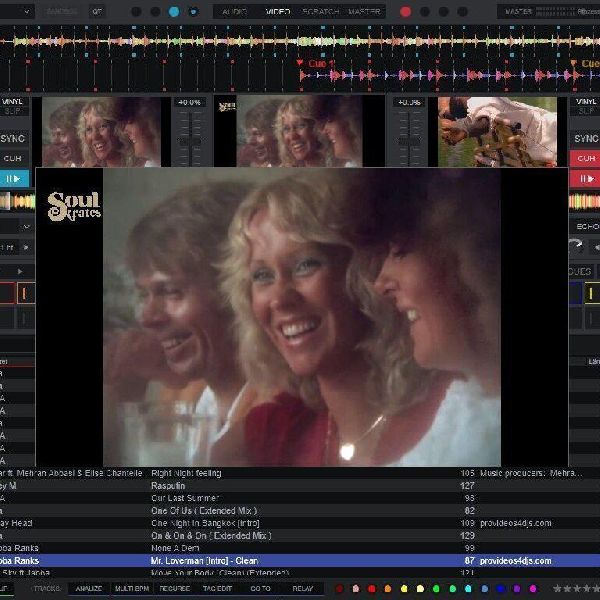Toggle VINYL mode on left deck

tap(13, 102)
